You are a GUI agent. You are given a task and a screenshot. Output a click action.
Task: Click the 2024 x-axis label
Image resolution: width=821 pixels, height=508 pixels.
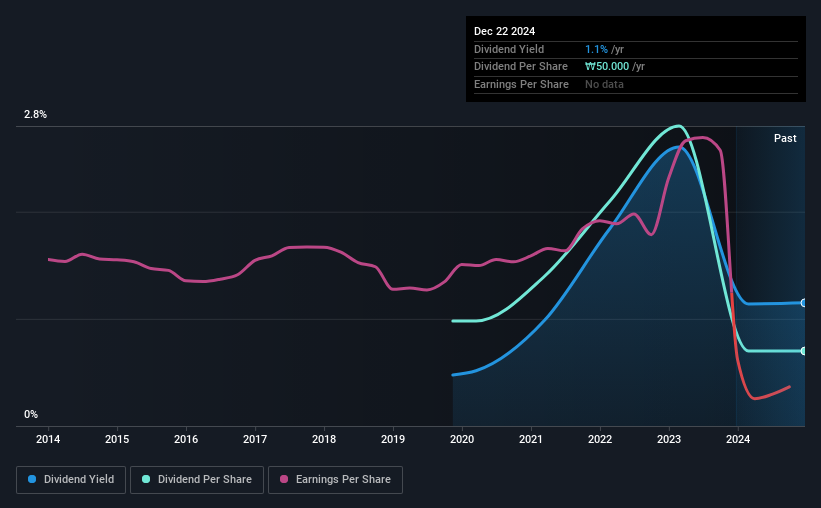(738, 439)
